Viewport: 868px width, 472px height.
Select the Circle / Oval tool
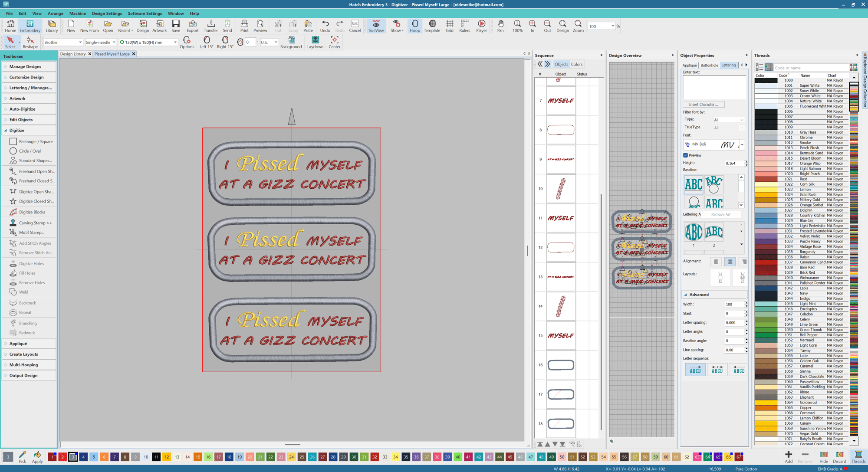30,151
